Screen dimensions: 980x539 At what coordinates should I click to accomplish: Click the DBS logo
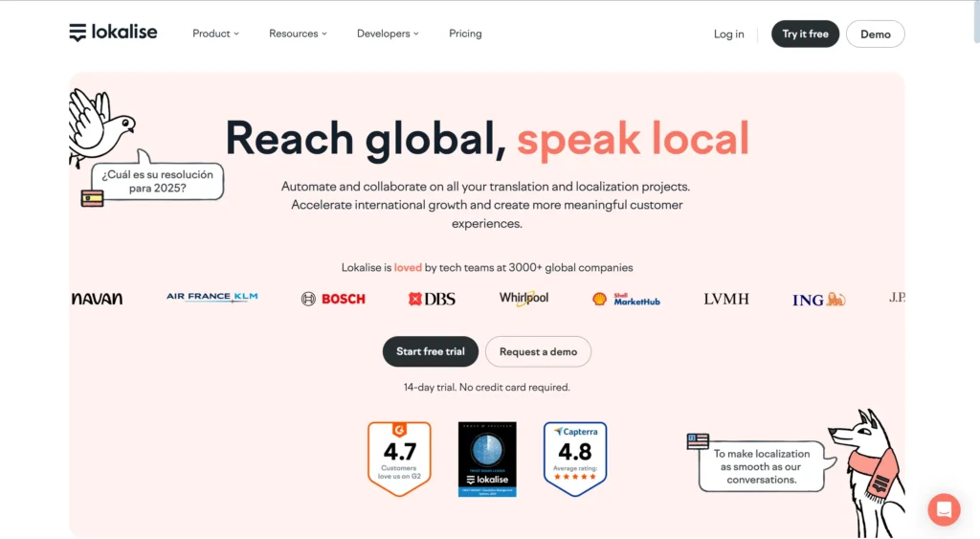pyautogui.click(x=432, y=299)
